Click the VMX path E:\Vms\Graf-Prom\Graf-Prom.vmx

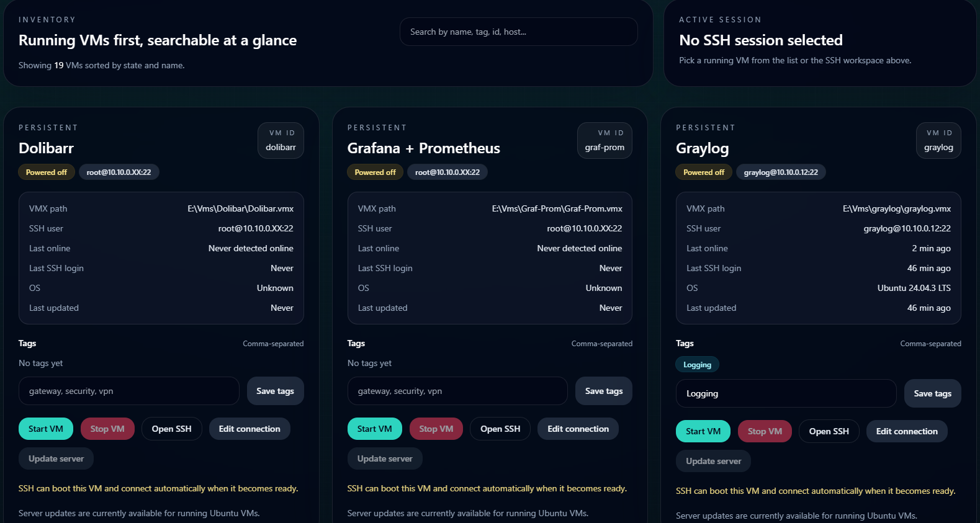(x=557, y=208)
